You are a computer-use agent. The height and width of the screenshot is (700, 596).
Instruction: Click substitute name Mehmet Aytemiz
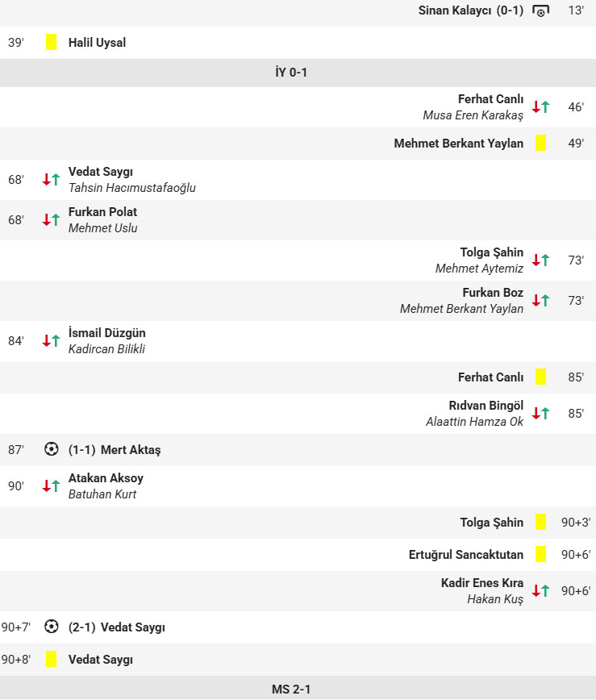479,269
